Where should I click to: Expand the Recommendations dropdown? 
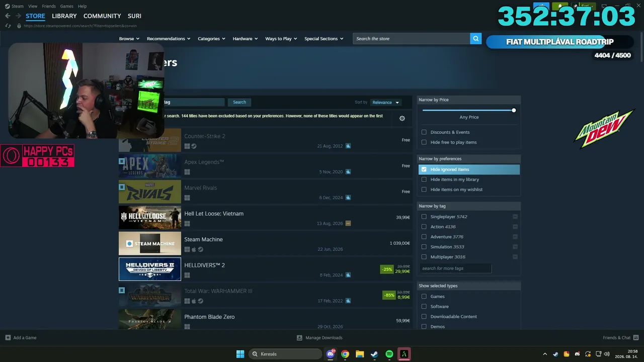169,39
